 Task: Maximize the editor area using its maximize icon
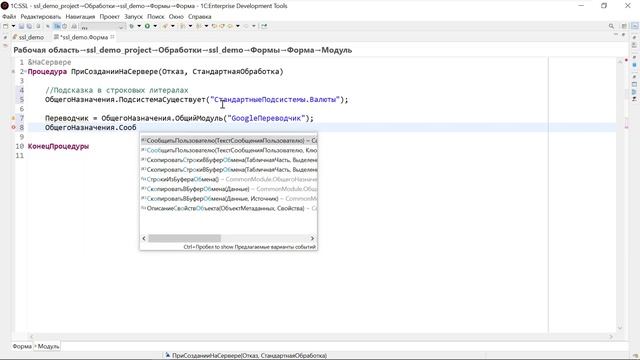click(x=623, y=35)
